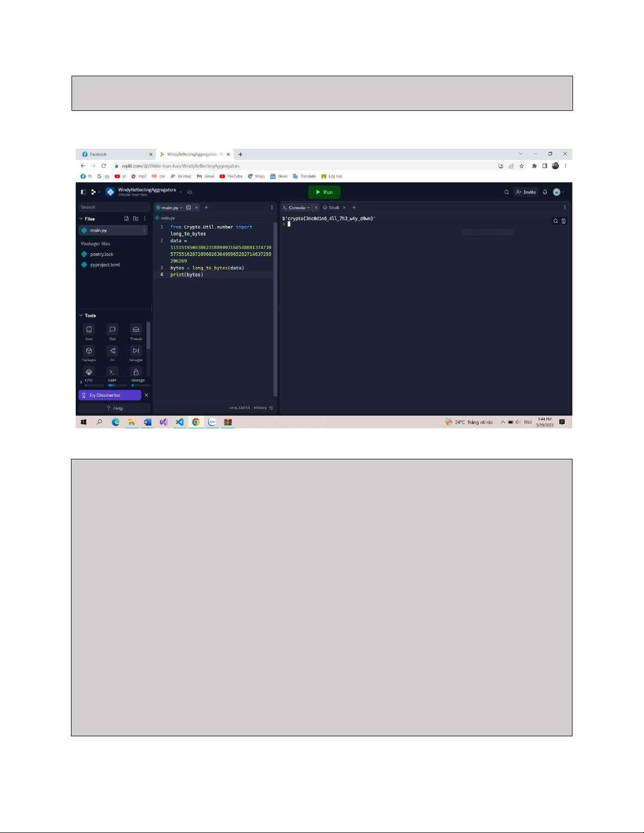This screenshot has width=644, height=833.
Task: Open the Docs tool
Action: [x=89, y=330]
